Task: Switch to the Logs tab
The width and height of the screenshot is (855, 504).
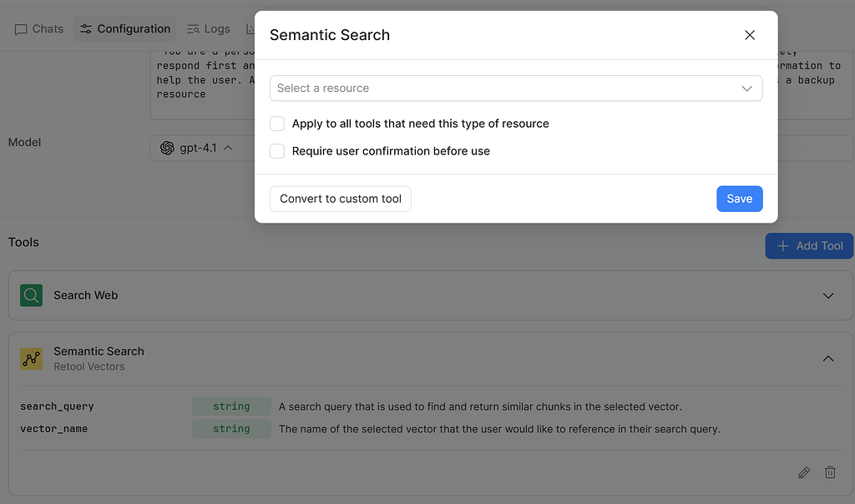Action: [208, 28]
